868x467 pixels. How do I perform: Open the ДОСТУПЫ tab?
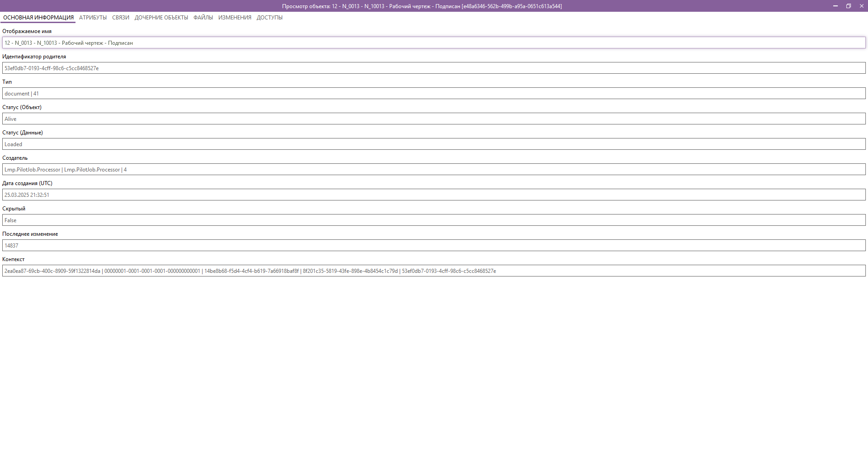point(269,17)
